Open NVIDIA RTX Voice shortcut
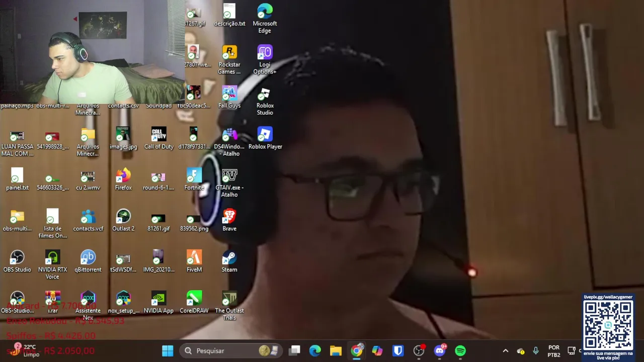Viewport: 644px width, 362px height. click(x=52, y=265)
